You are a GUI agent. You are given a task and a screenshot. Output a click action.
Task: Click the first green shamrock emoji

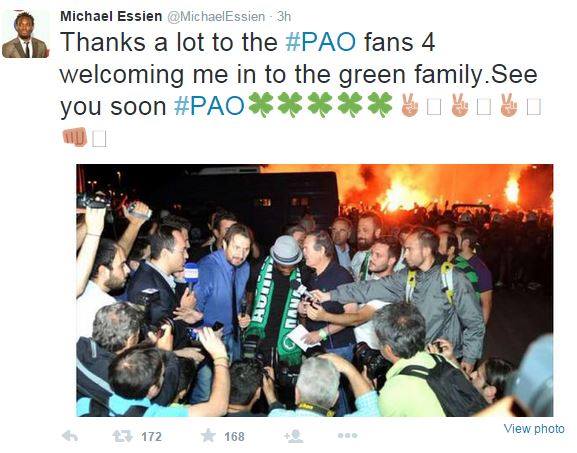(x=261, y=105)
